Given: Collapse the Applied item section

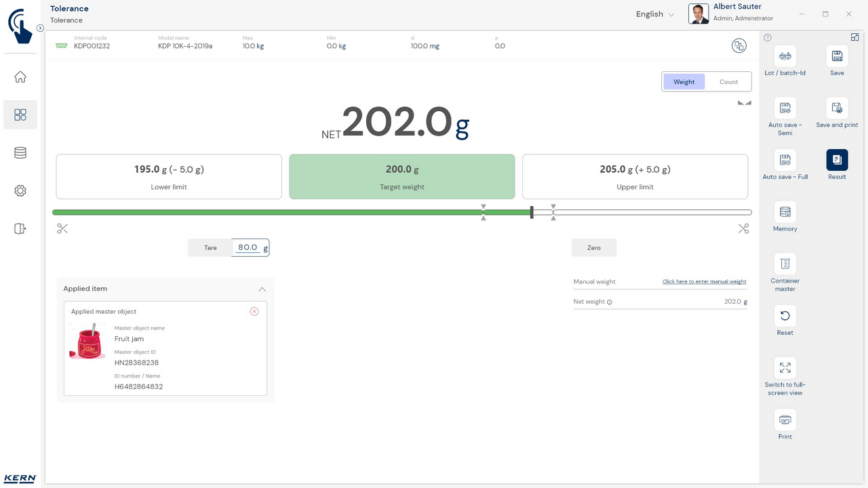Looking at the screenshot, I should click(262, 289).
